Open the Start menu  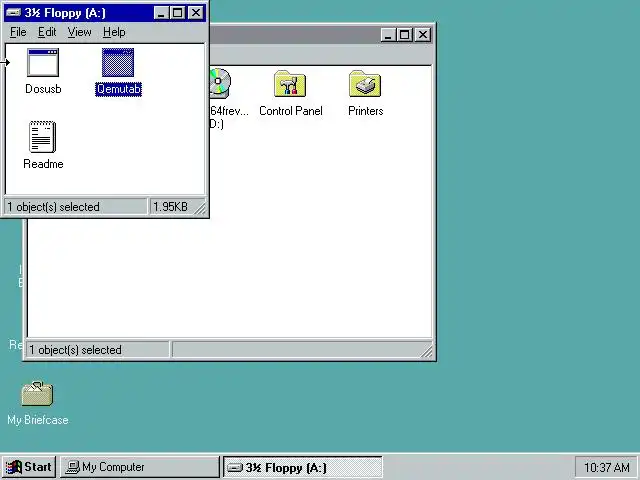pyautogui.click(x=29, y=467)
